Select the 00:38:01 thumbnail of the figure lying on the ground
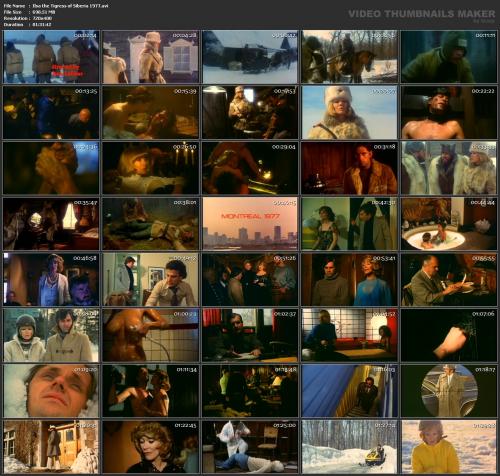This screenshot has height=476, width=500. [151, 224]
